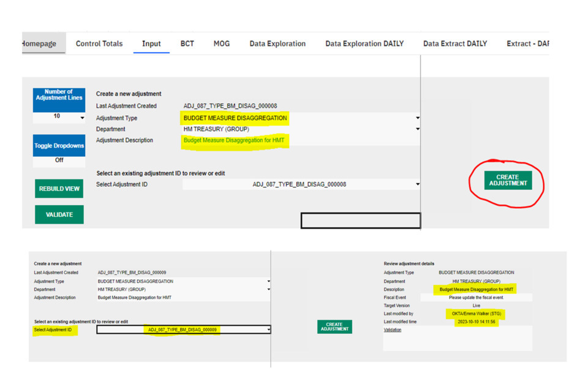Select the BCT tab
This screenshot has height=392, width=588.
pyautogui.click(x=187, y=43)
